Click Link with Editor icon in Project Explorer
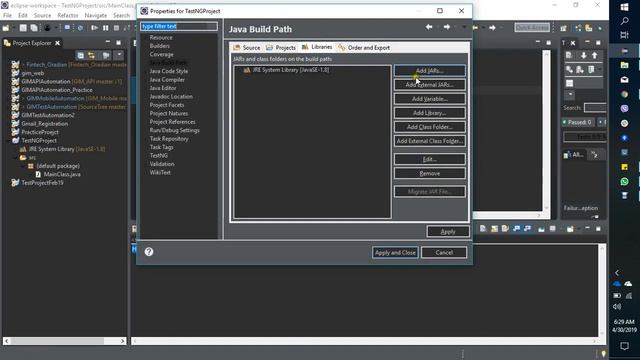This screenshot has width=640, height=360. pos(91,56)
